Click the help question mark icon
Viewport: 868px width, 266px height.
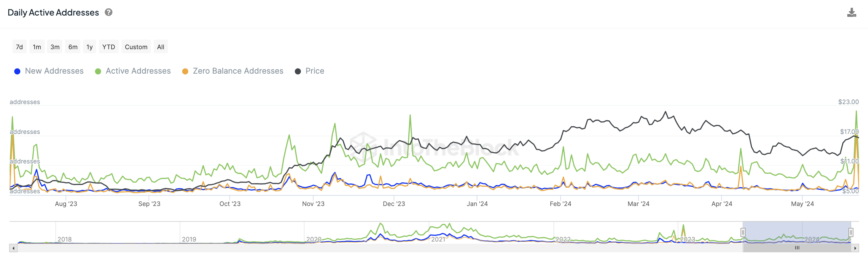pos(108,12)
